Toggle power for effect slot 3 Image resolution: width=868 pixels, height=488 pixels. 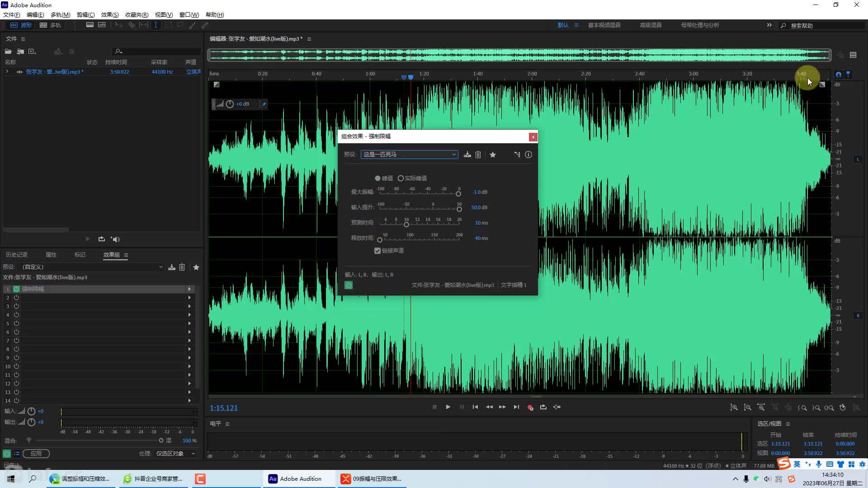16,306
